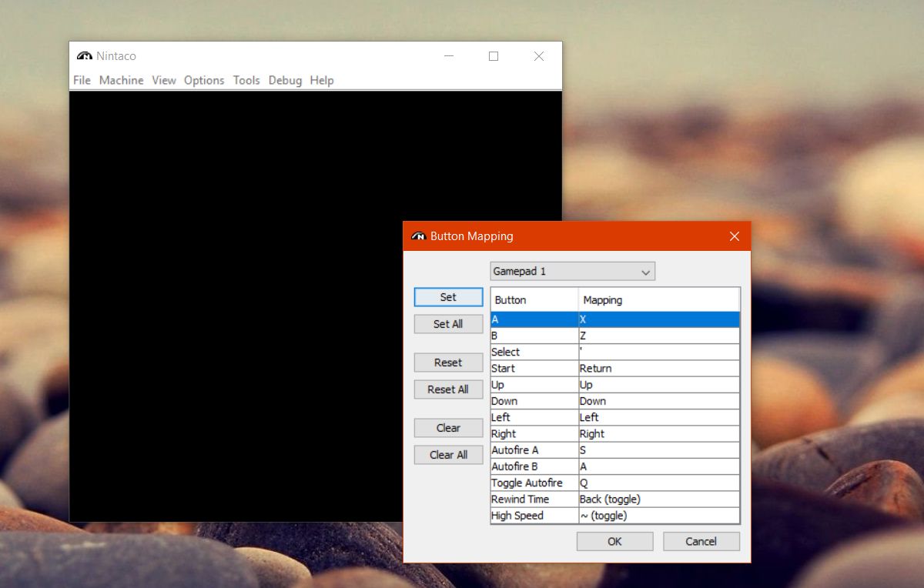
Task: Close the Nintaco main window
Action: 539,56
